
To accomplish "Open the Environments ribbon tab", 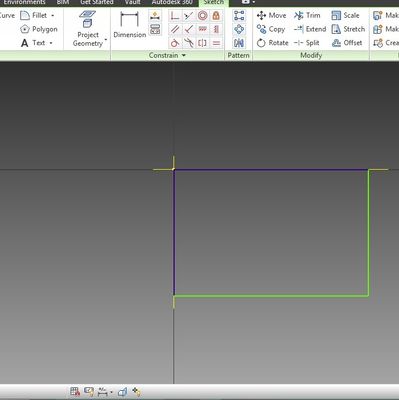I will click(x=24, y=2).
